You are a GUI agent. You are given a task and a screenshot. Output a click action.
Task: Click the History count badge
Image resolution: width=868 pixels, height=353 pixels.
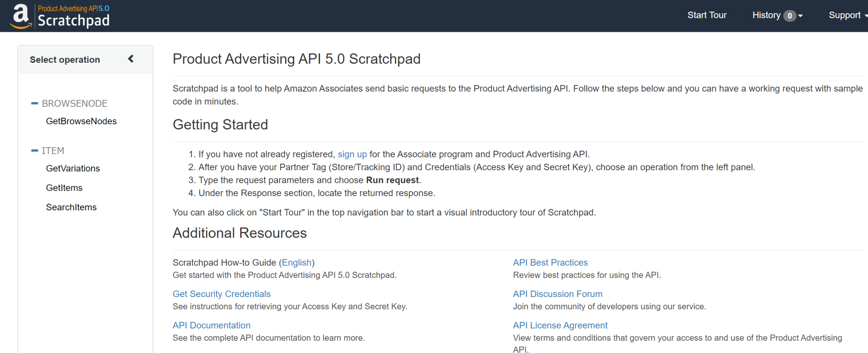(790, 16)
